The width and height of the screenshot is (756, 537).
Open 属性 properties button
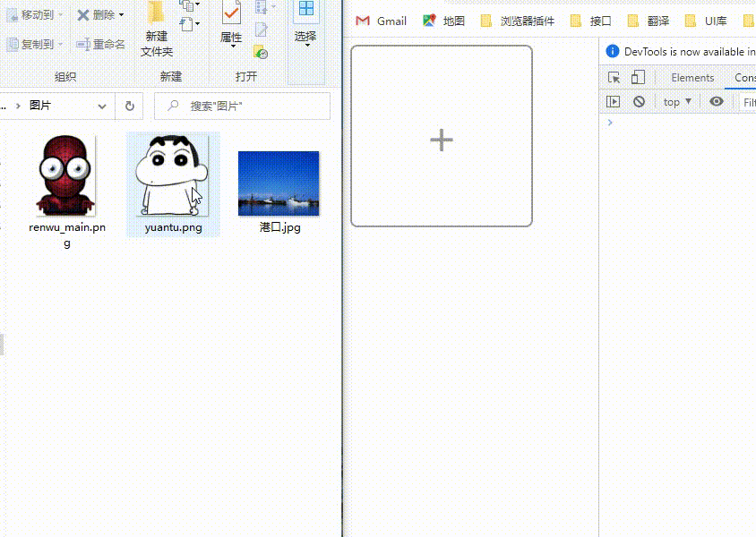point(231,24)
